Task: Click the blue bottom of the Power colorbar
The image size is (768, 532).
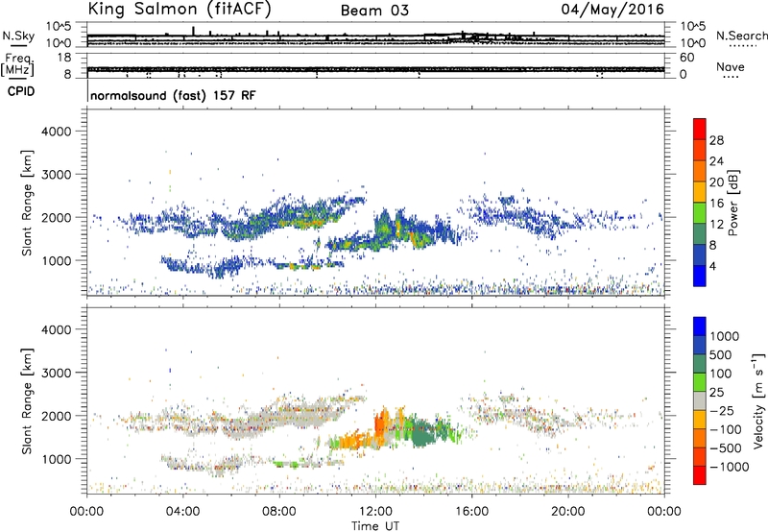Action: (700, 276)
